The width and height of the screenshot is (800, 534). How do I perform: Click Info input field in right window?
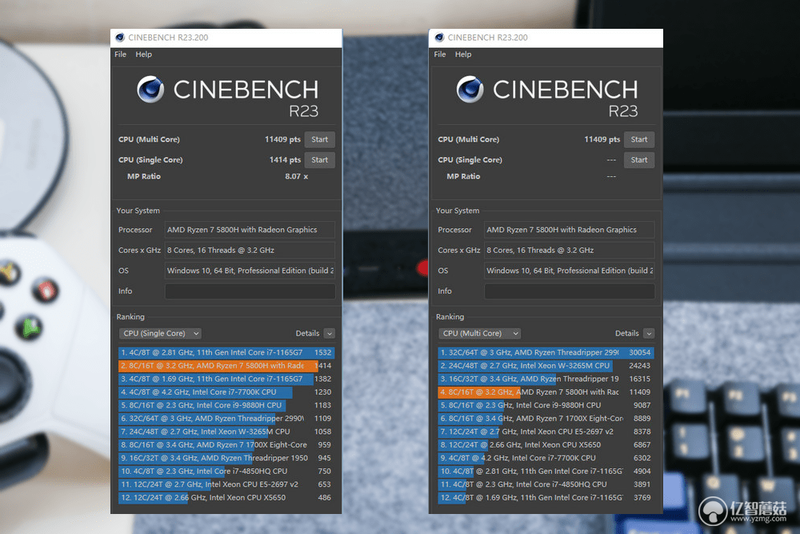pos(569,291)
